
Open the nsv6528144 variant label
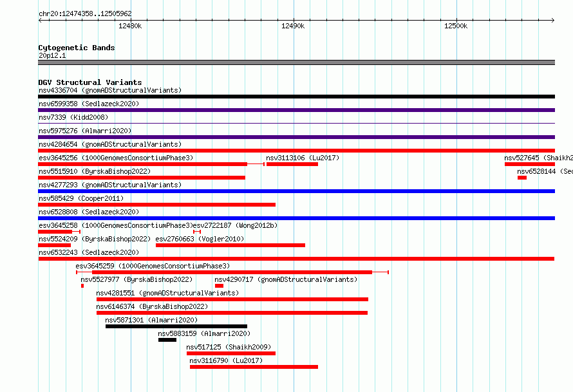545,171
